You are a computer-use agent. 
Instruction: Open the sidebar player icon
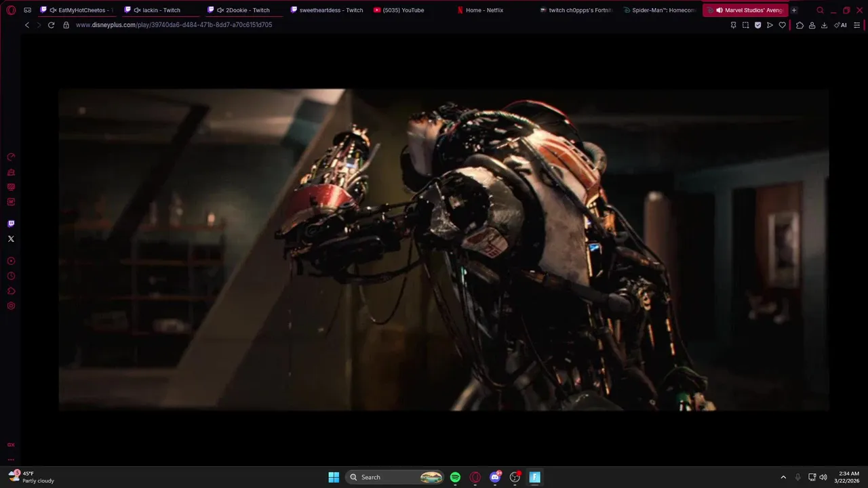[11, 261]
